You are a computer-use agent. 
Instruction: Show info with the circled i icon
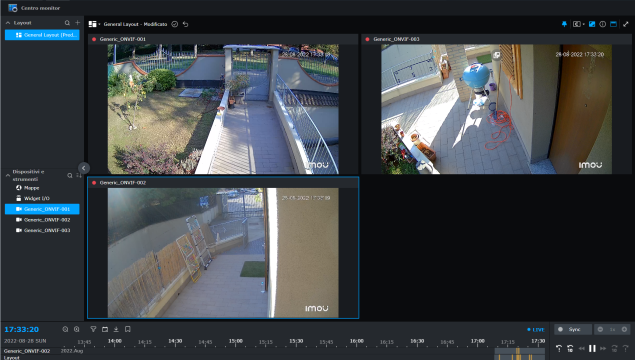603,24
